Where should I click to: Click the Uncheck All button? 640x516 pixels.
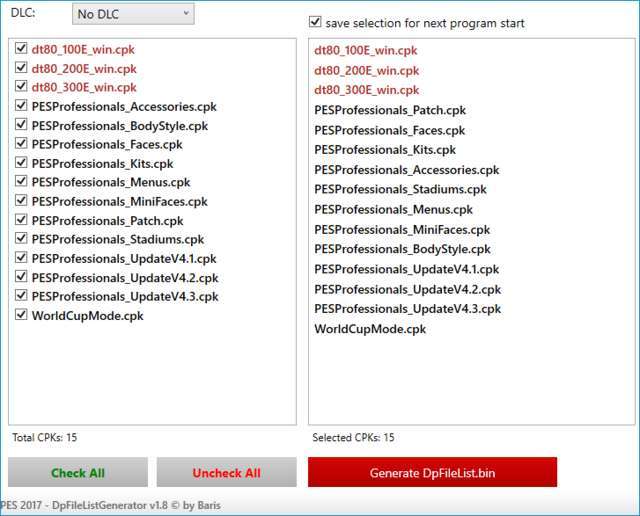coord(227,472)
